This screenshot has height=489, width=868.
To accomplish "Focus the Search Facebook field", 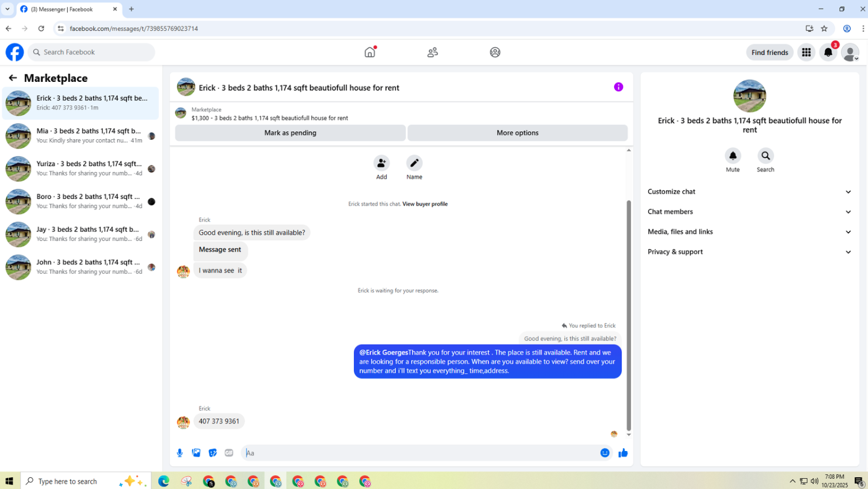I will (x=91, y=52).
